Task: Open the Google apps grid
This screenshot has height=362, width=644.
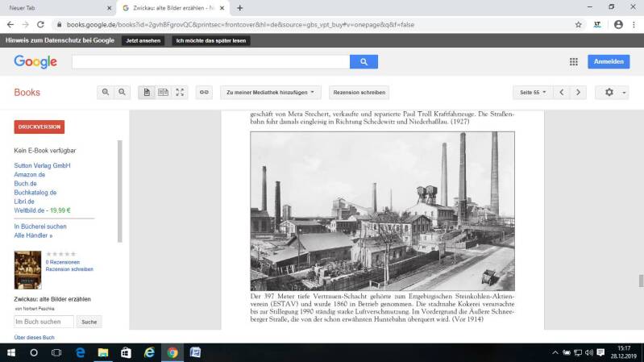Action: 574,62
